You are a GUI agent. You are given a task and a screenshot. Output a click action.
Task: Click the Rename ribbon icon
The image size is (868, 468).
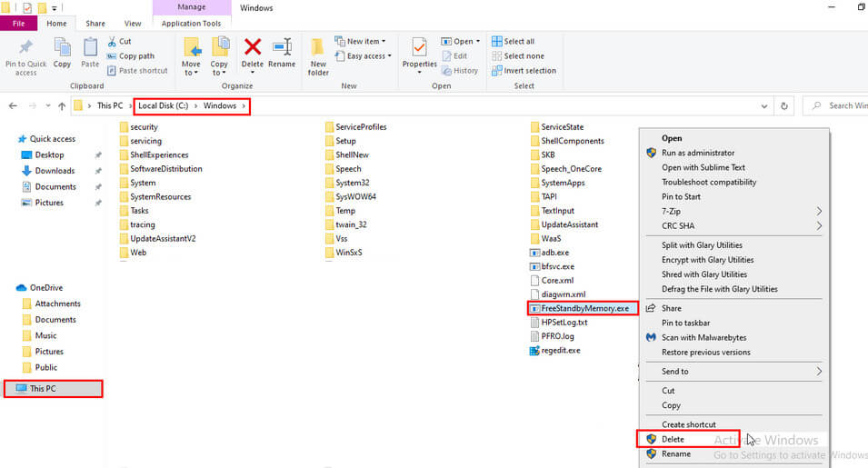click(x=282, y=47)
